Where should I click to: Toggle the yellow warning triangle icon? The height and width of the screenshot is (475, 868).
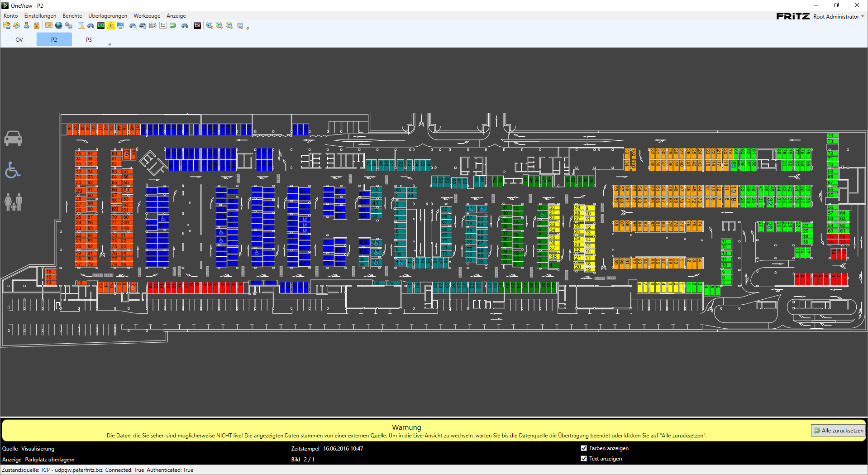point(111,25)
